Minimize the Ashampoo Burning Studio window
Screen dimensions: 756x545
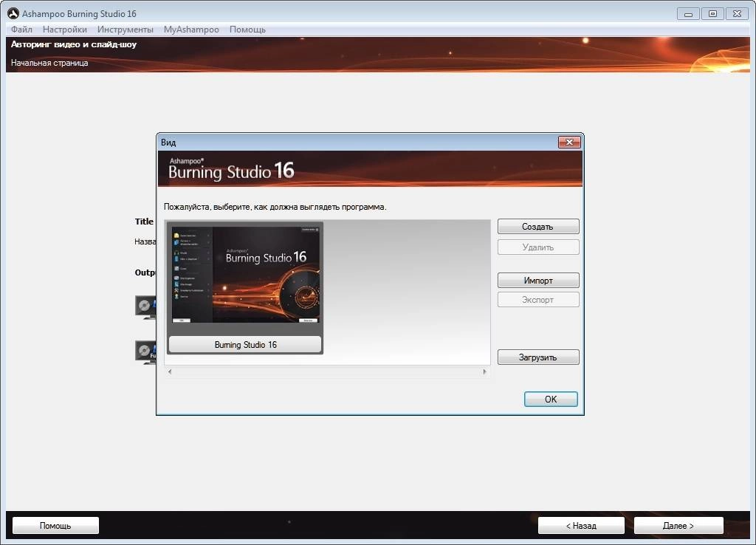688,14
